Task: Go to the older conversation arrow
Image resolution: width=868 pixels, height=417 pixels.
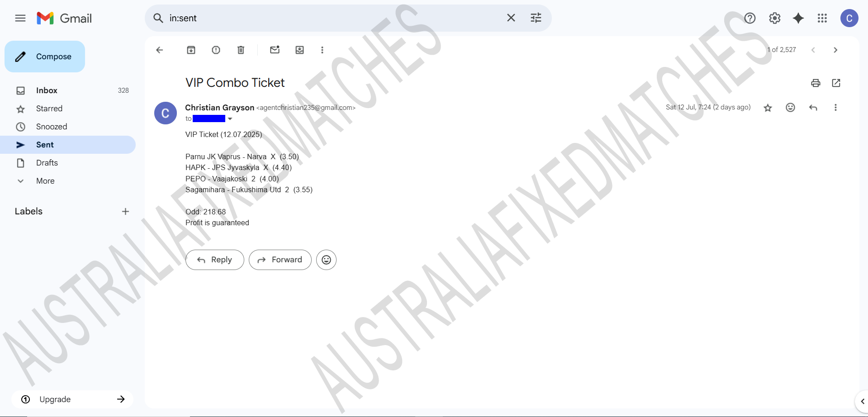Action: [x=835, y=50]
